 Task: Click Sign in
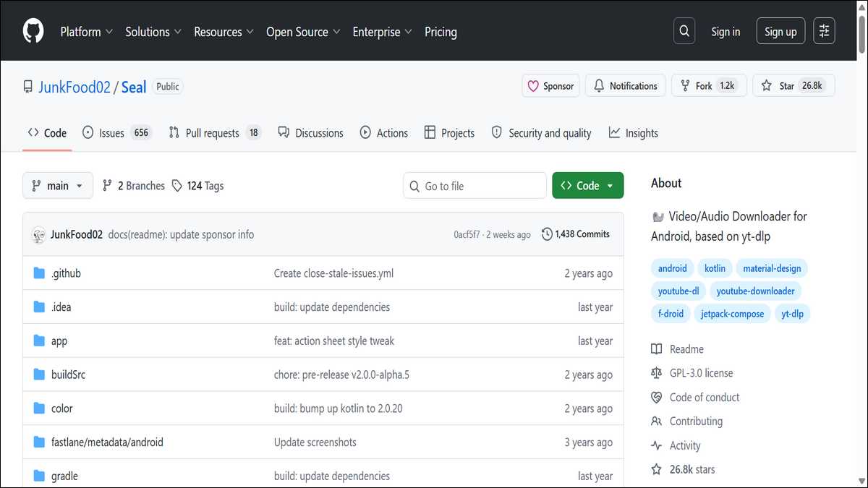(x=726, y=32)
